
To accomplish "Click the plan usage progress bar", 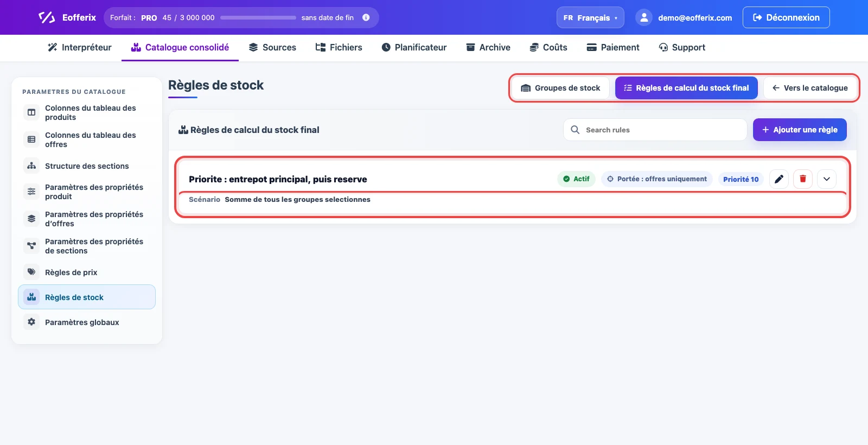I will (258, 17).
